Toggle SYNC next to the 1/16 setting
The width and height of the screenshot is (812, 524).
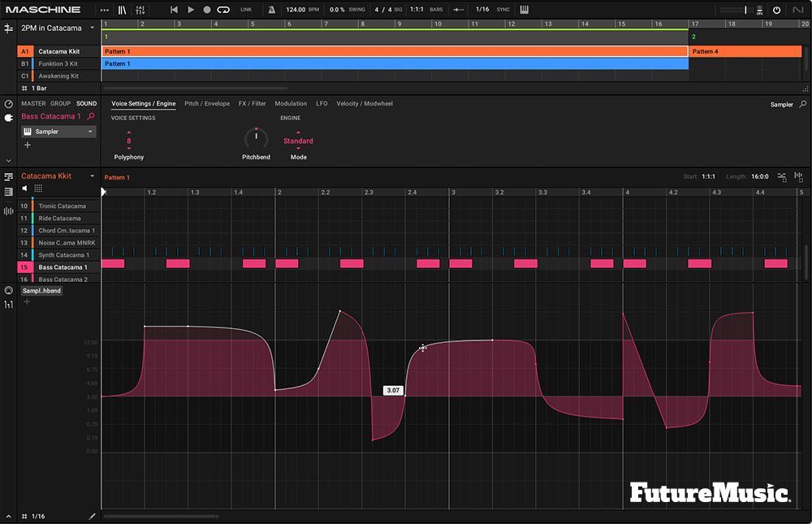[x=503, y=9]
